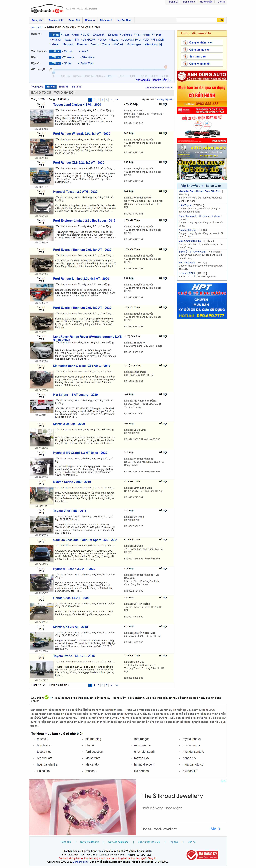The height and width of the screenshot is (868, 256).
Task: Click step 3 Tìm mua ô tô icon
Action: click(x=185, y=57)
